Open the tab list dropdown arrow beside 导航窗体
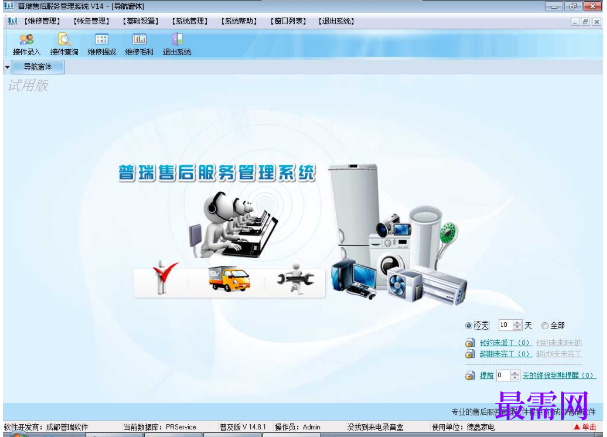The height and width of the screenshot is (437, 607). [x=7, y=67]
